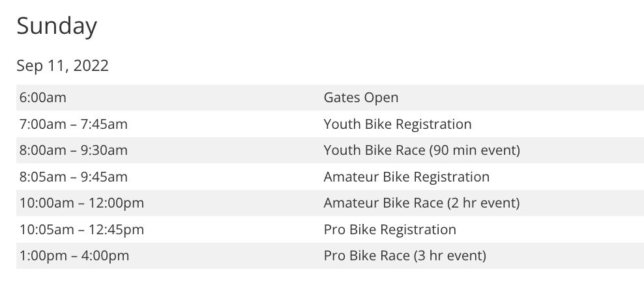This screenshot has width=644, height=285.
Task: Click Amateur Bike Race (2 hr event)
Action: coord(422,203)
